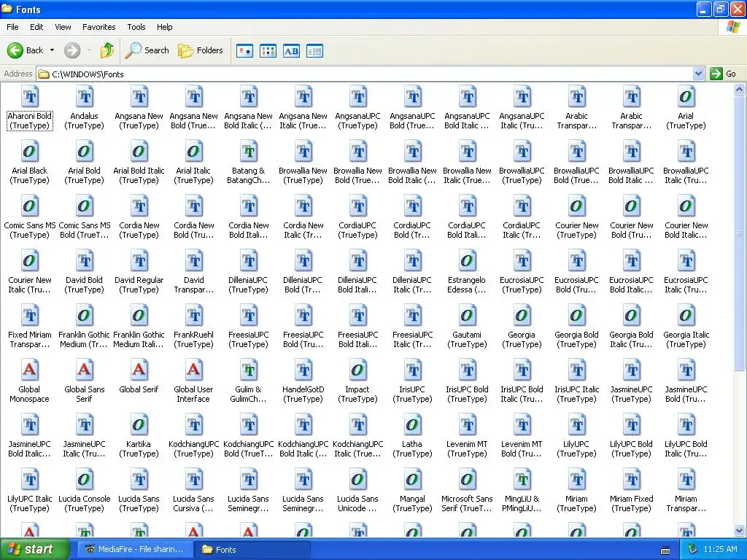The image size is (747, 560).
Task: Select the Estrangelo Edessa font icon
Action: tap(467, 262)
